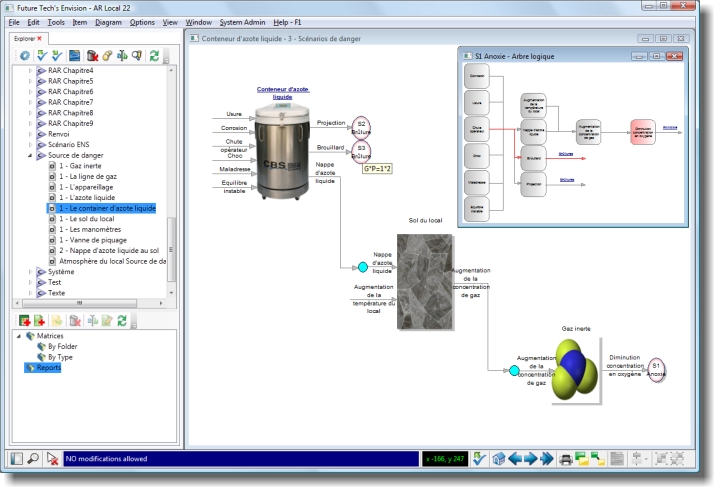Expand the Renvoi tree node
This screenshot has height=487, width=714.
(x=31, y=134)
